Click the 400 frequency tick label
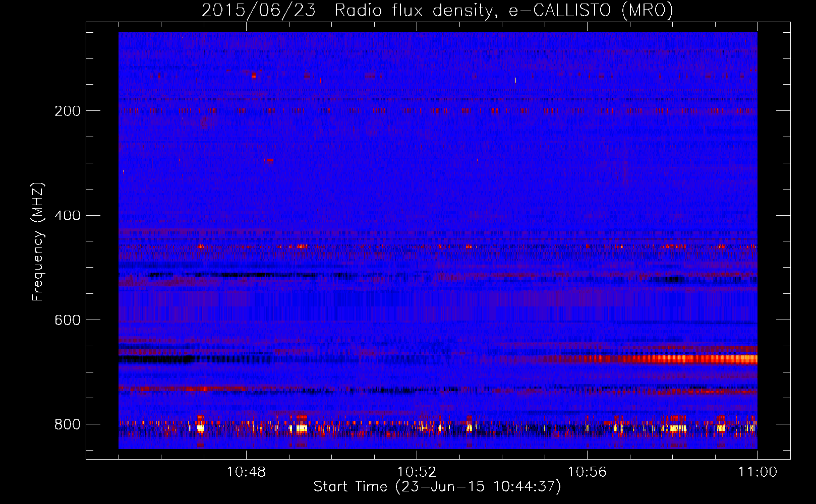 (68, 216)
